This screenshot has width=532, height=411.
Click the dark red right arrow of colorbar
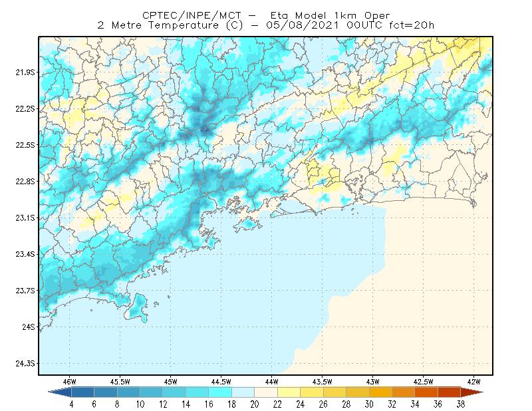point(471,392)
